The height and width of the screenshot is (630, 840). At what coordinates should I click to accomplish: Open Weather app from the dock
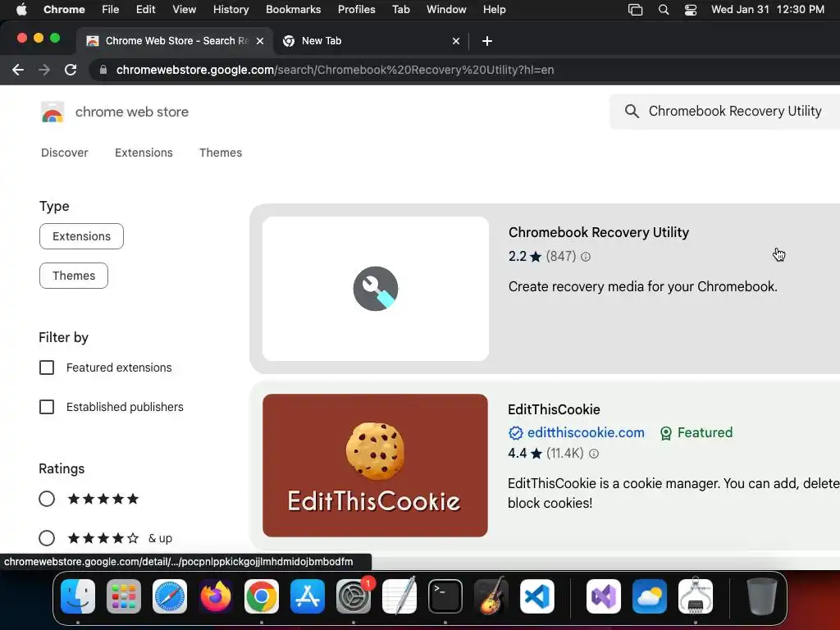click(650, 596)
